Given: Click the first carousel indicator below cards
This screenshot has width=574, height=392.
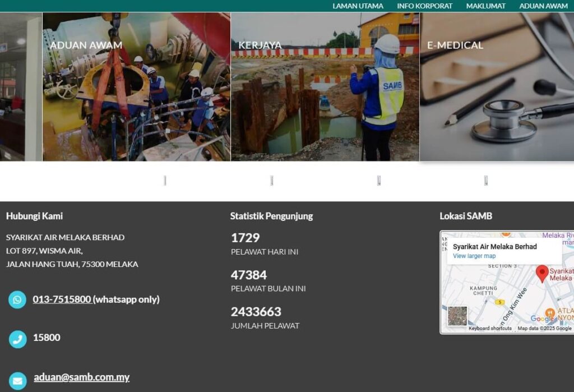Looking at the screenshot, I should coord(165,180).
